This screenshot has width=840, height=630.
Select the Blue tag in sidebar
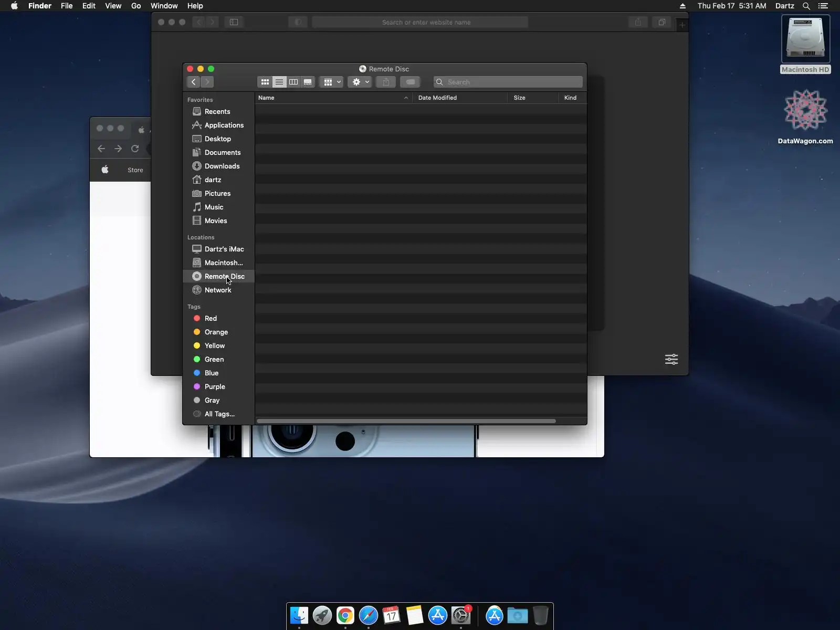click(218, 373)
